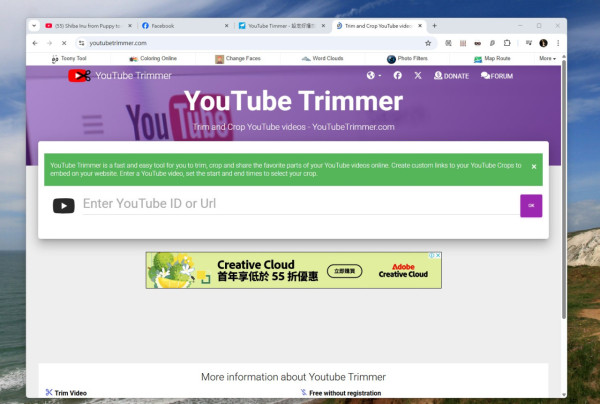Click the black YouTube play icon beside input
Screen dimensions: 600x404
64,206
